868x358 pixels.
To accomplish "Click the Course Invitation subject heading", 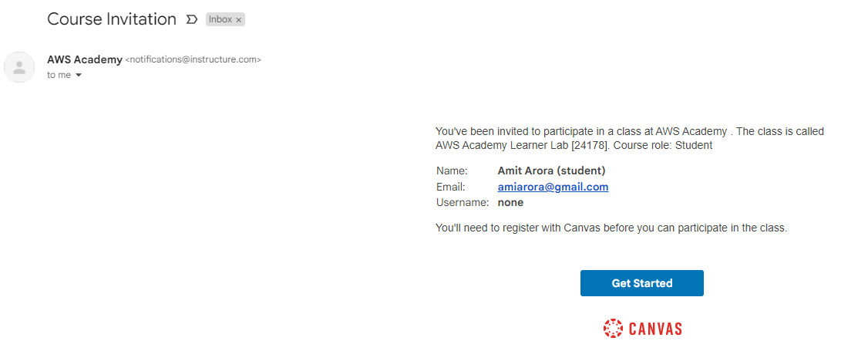I will pos(112,19).
